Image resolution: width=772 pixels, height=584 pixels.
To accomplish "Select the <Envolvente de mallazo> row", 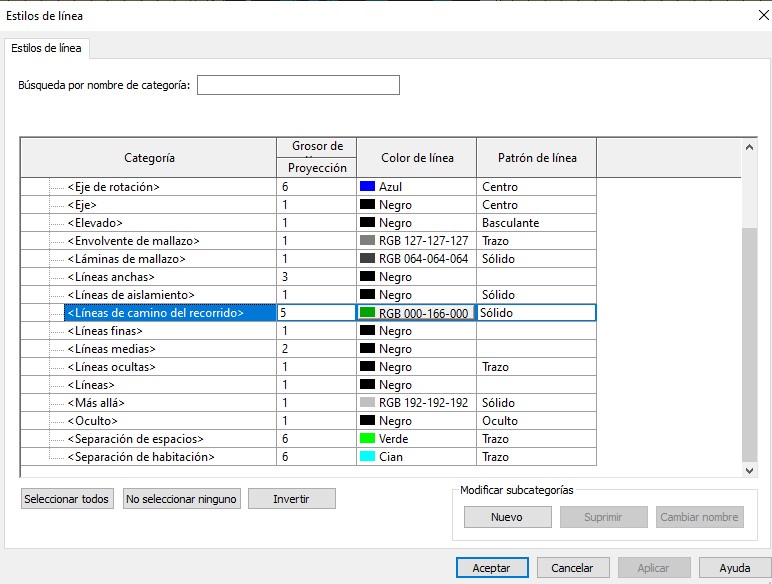I will pos(133,241).
